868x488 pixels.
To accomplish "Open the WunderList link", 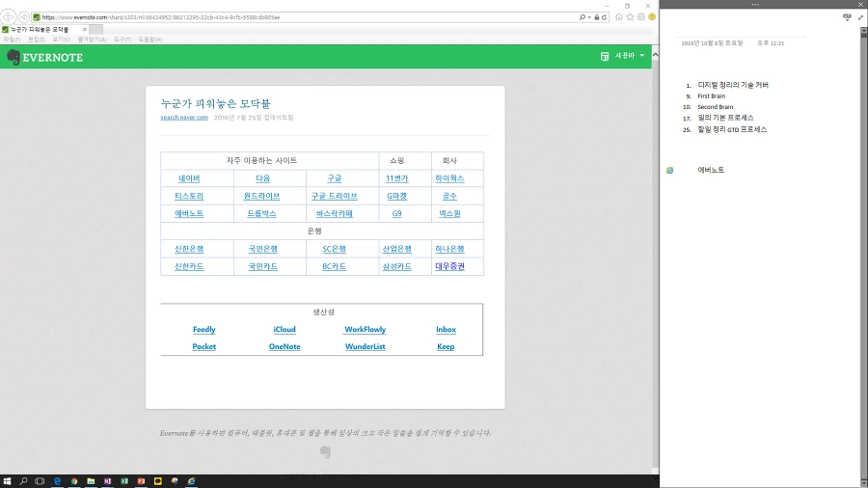I will coord(366,346).
